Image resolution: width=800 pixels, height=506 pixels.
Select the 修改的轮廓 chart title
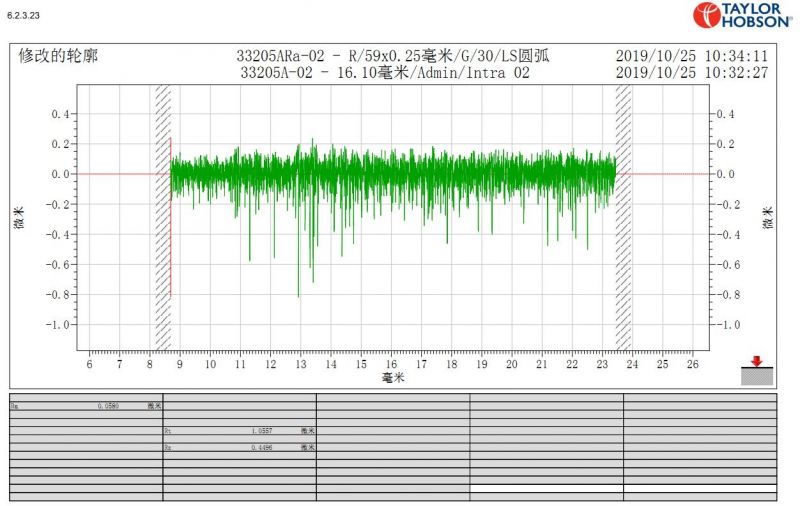[59, 56]
